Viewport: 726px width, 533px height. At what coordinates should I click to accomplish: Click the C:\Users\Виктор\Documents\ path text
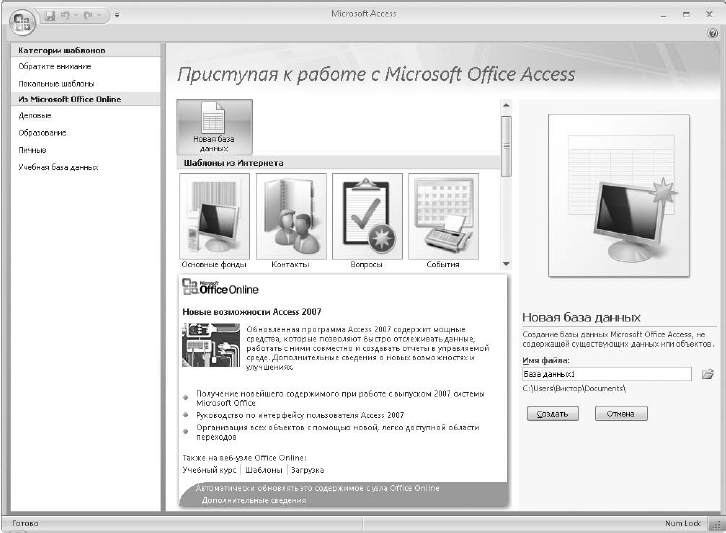pos(574,389)
